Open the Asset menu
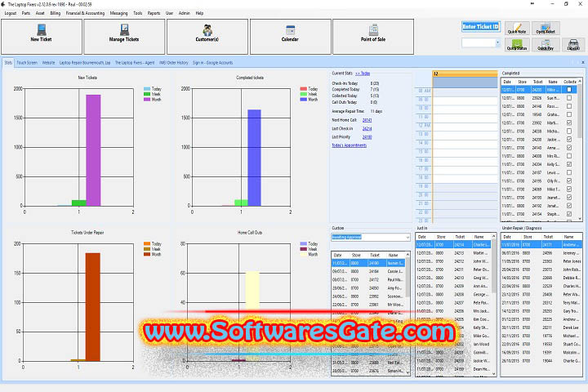This screenshot has width=588, height=392. [40, 13]
